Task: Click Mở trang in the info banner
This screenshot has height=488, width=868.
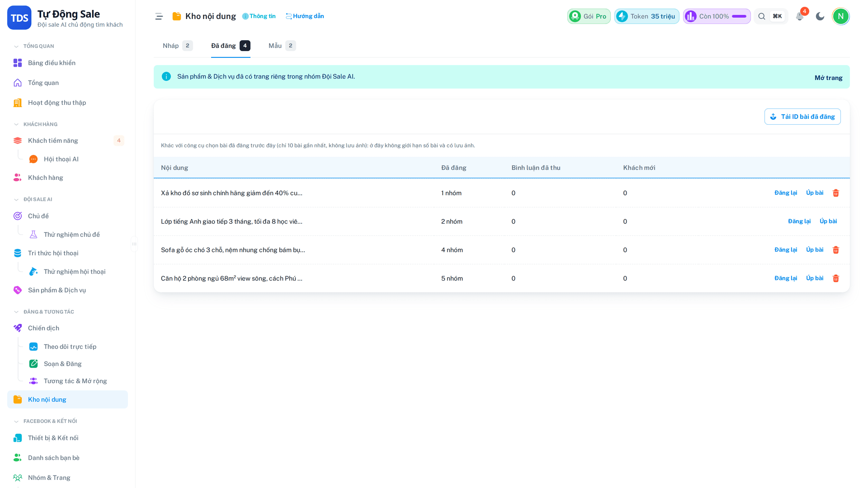Action: tap(828, 78)
